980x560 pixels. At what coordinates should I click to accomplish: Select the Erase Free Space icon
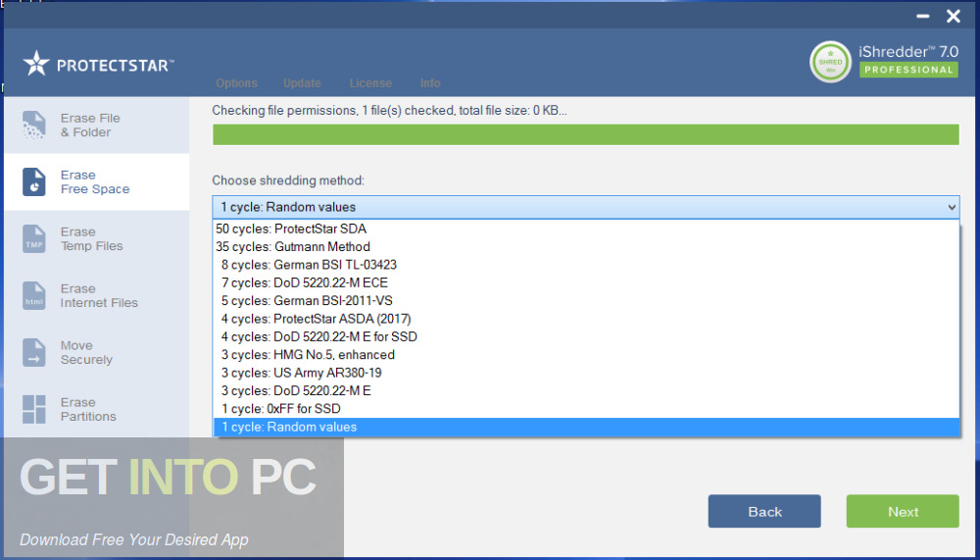click(33, 182)
